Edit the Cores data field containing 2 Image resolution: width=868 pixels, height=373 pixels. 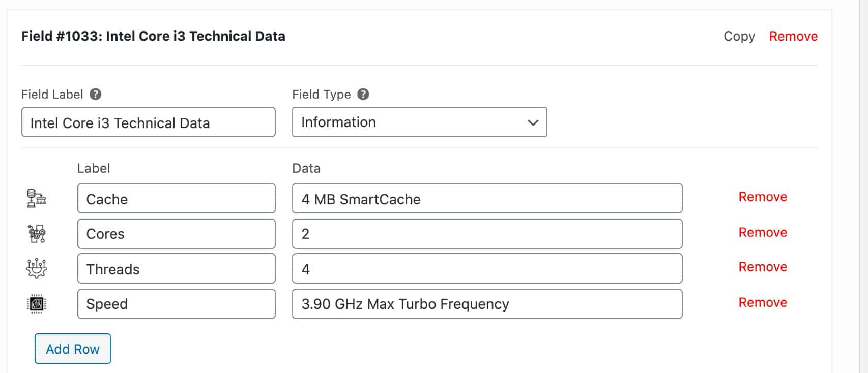487,234
